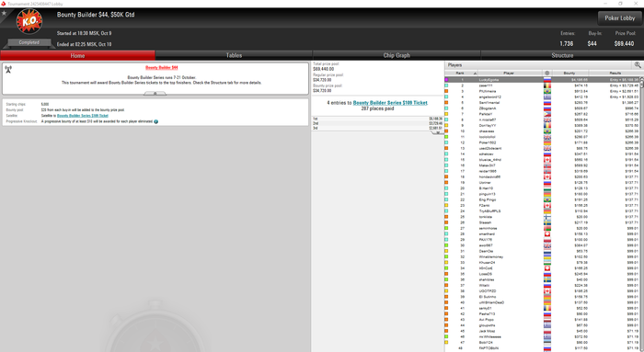Sort players by the Player column header

509,73
